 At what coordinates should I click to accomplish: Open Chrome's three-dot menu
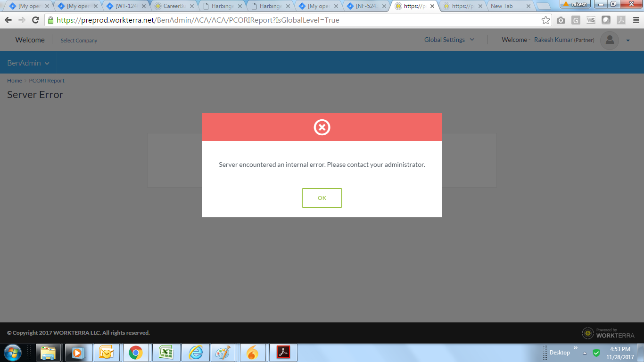(636, 20)
